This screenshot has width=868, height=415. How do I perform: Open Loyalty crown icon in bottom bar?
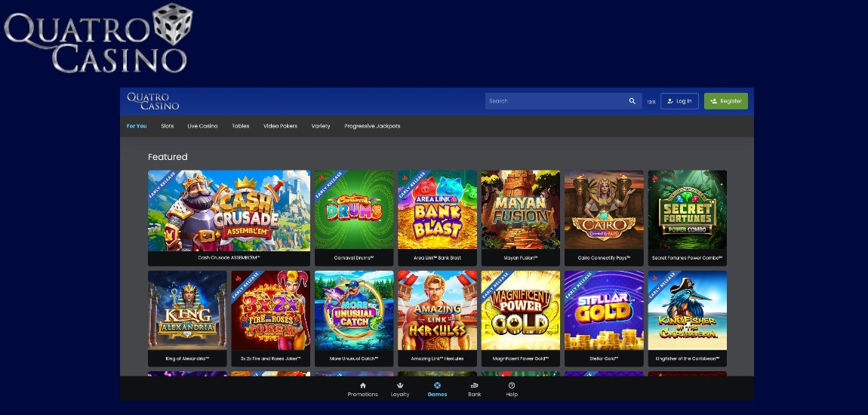400,386
